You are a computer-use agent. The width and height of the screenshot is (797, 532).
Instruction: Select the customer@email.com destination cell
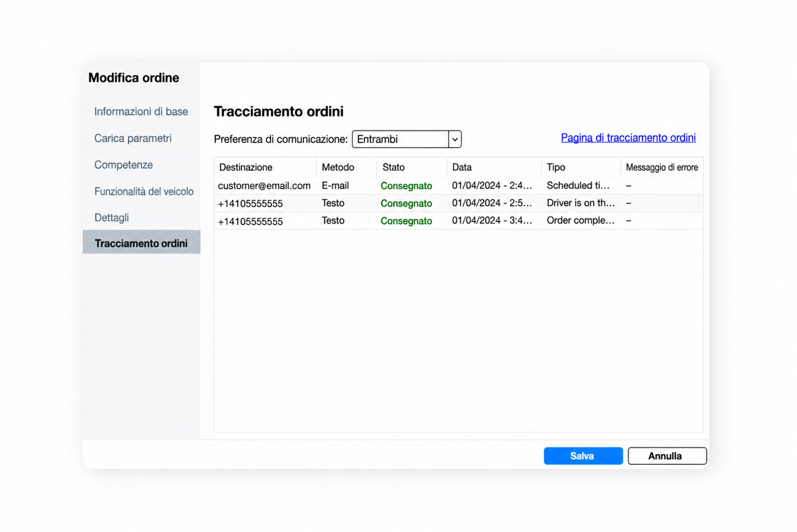tap(264, 186)
